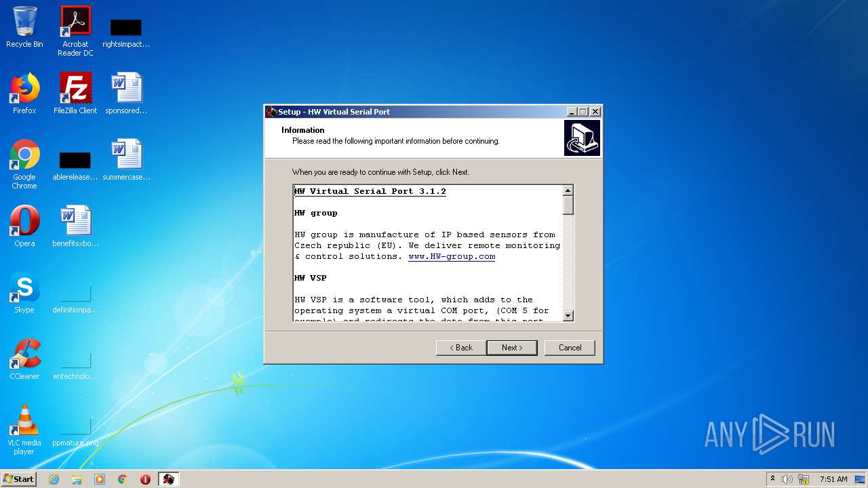Screen dimensions: 868x488
Task: Open the benefitsxbo Word document
Action: [x=75, y=226]
